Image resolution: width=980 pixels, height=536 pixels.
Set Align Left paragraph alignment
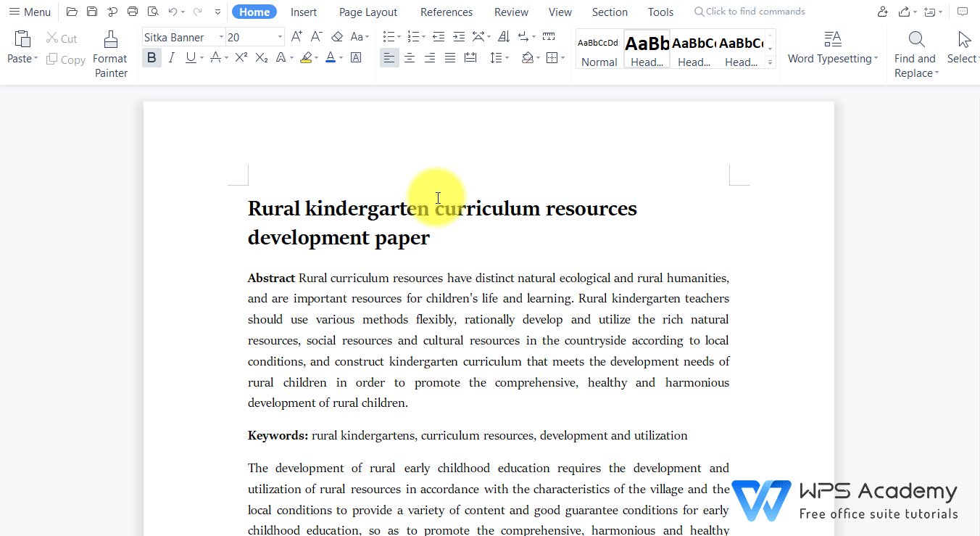tap(389, 58)
